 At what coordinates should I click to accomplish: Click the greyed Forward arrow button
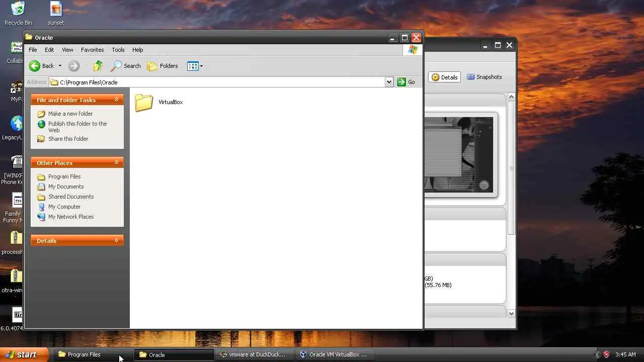click(74, 66)
